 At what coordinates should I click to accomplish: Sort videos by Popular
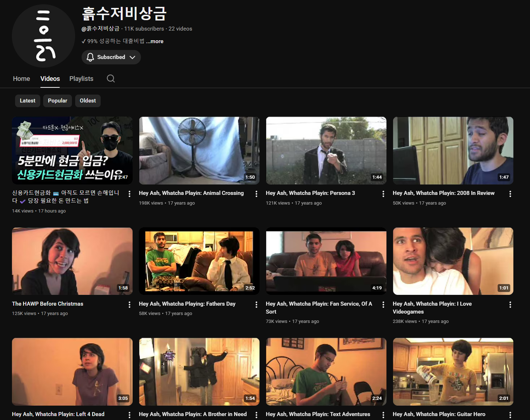click(x=58, y=101)
